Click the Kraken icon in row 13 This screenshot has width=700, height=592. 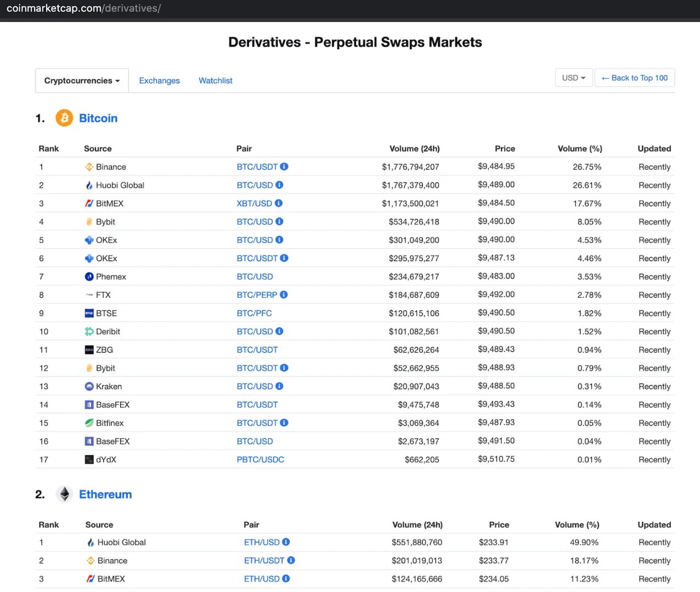coord(89,386)
